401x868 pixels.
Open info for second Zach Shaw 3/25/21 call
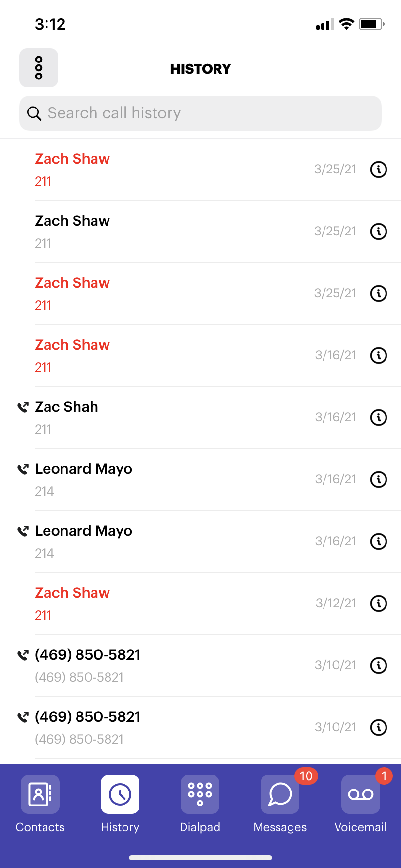(379, 232)
